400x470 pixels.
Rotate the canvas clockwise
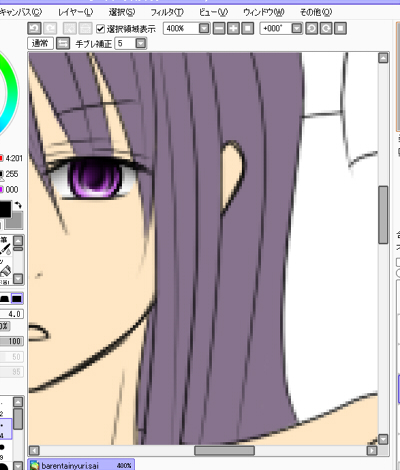[326, 28]
